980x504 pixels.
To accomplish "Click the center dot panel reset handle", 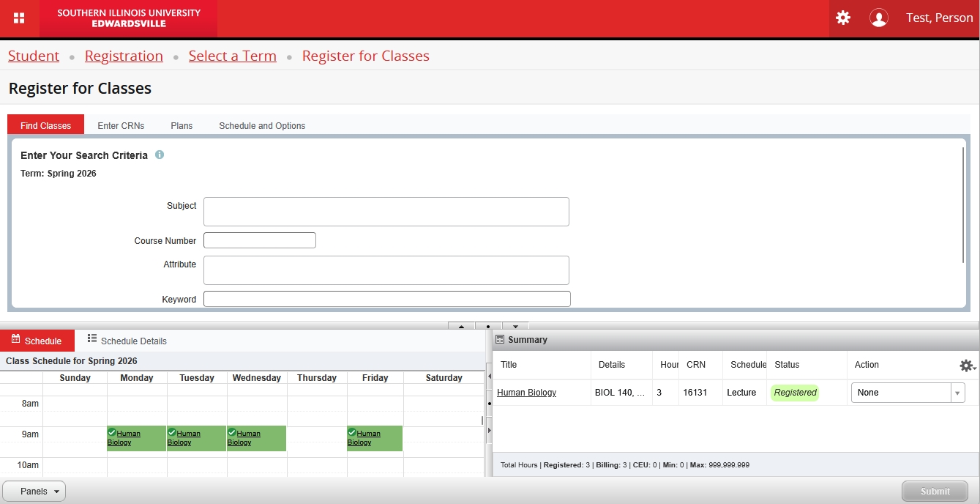I will [x=488, y=327].
